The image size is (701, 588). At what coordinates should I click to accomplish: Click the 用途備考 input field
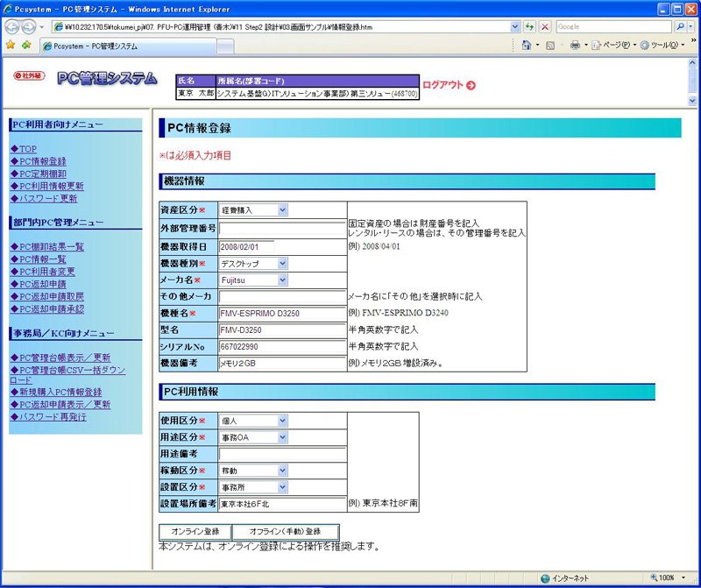point(282,454)
